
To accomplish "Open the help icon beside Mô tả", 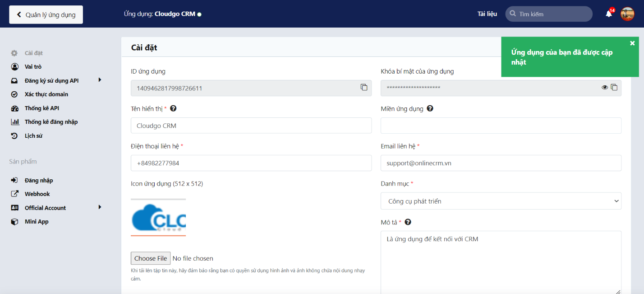I will [408, 222].
